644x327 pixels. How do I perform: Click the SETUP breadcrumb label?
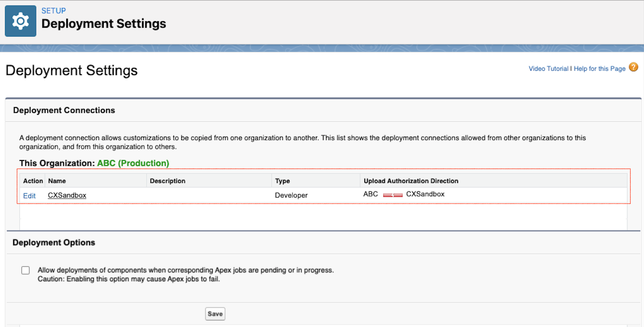pyautogui.click(x=53, y=11)
